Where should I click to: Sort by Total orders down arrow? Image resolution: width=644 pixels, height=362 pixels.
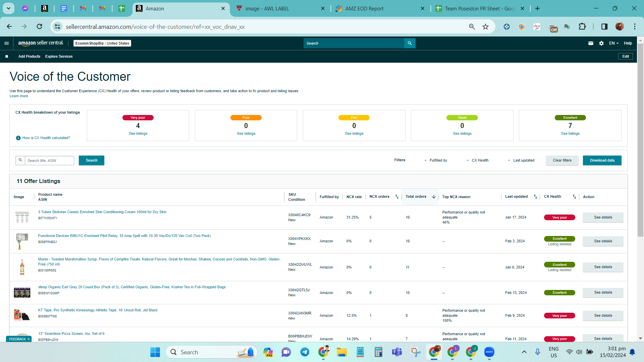(x=433, y=197)
